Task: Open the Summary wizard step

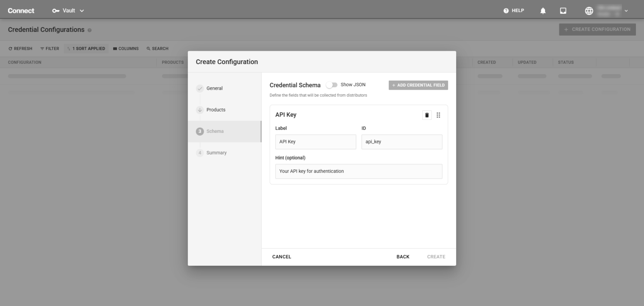Action: (224, 153)
